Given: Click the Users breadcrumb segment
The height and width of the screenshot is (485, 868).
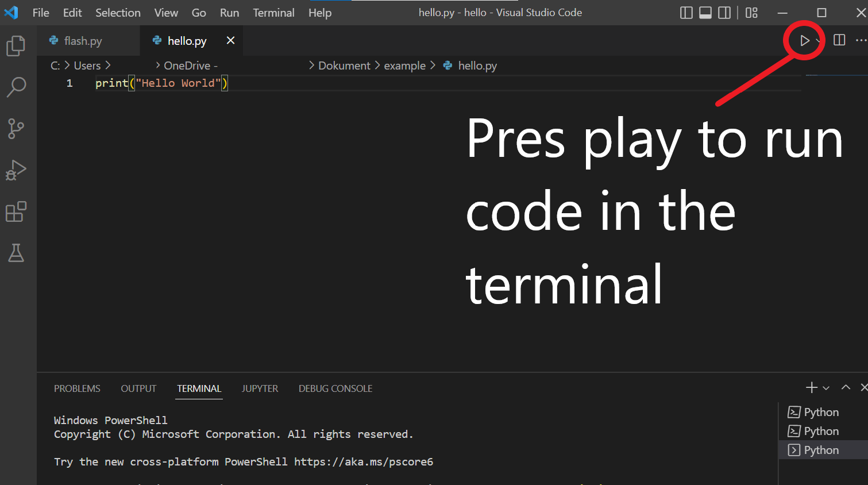Looking at the screenshot, I should [87, 66].
